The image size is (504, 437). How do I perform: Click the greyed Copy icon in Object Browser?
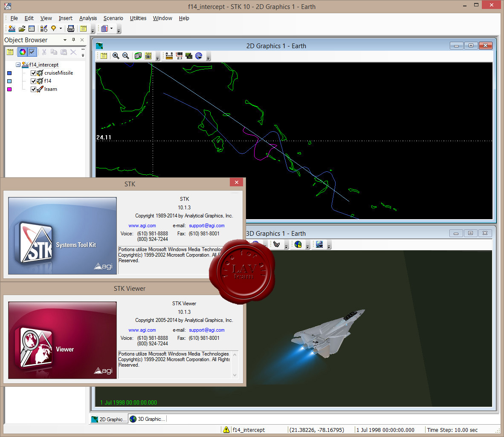pos(54,52)
